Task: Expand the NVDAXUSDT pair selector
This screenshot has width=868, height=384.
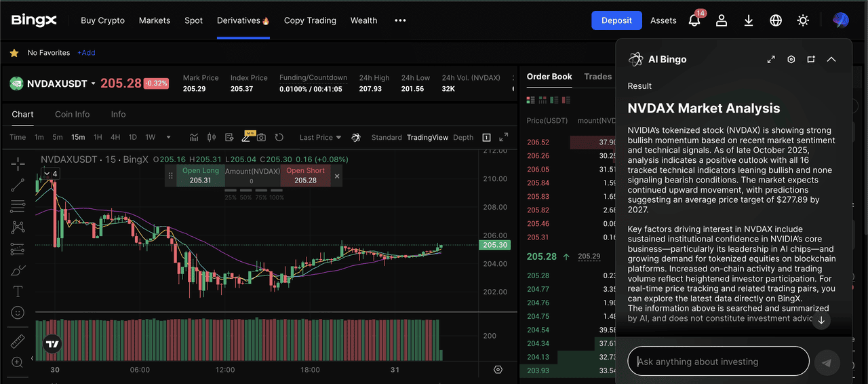Action: (x=94, y=84)
